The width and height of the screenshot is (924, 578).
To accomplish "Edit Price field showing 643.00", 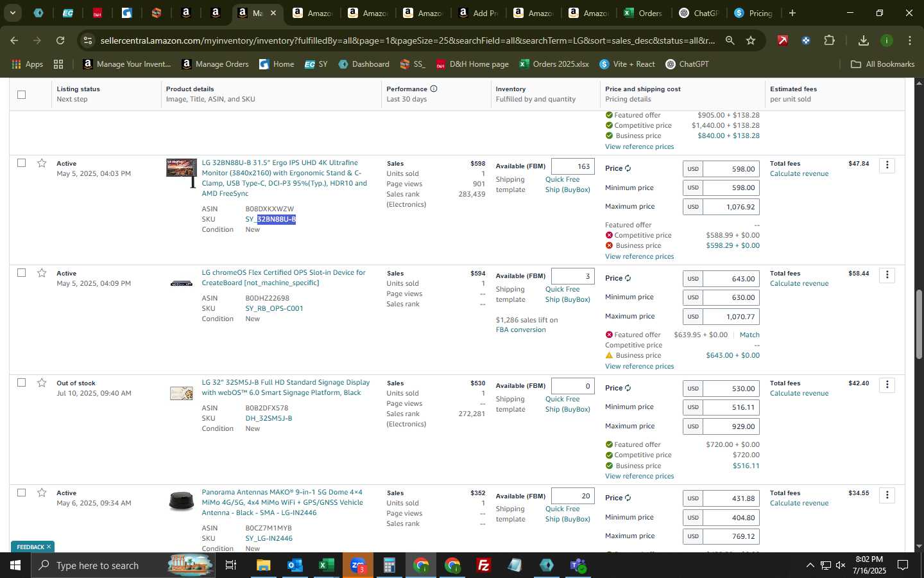I will [x=731, y=279].
